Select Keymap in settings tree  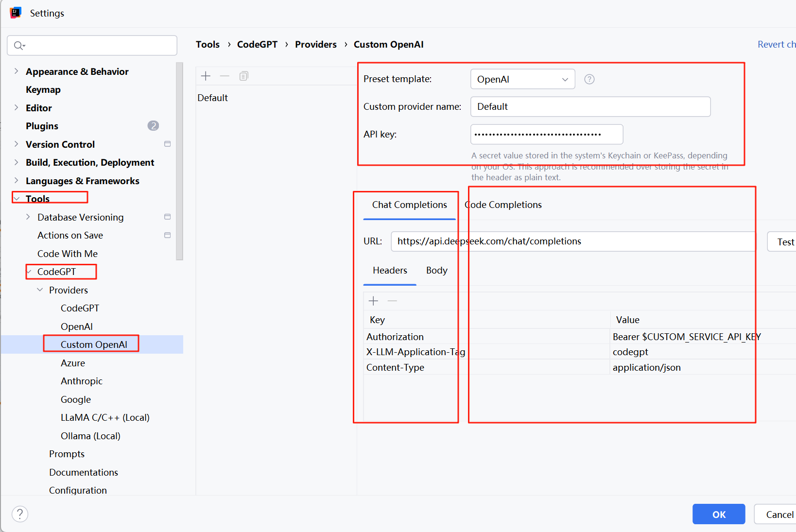pyautogui.click(x=43, y=89)
